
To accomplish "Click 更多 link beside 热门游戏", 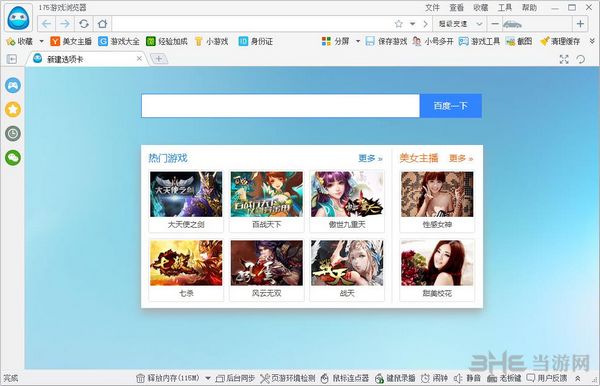I will point(370,158).
